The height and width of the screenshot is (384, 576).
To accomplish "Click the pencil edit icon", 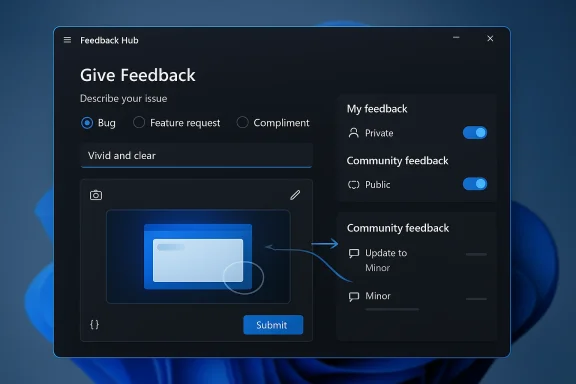I will pos(295,195).
